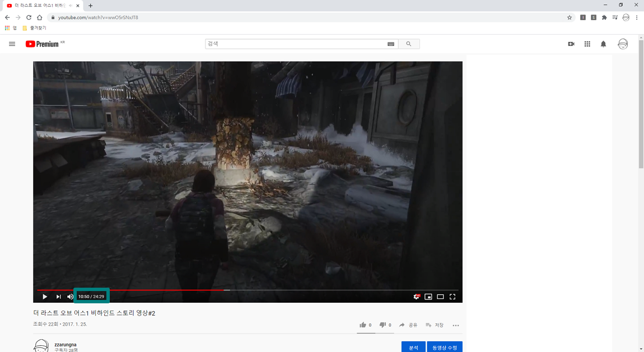The width and height of the screenshot is (644, 352).
Task: Close the YouTube browser tab
Action: click(78, 6)
